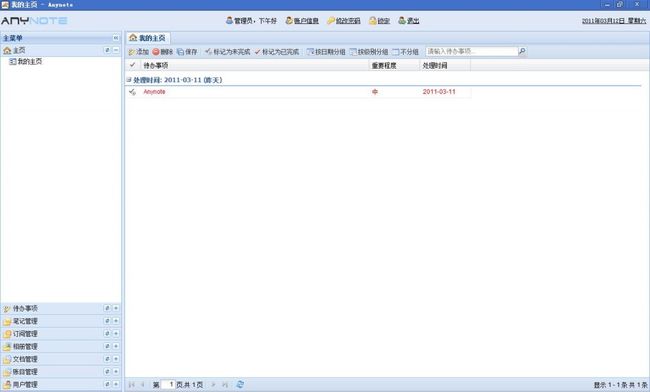This screenshot has height=392, width=650.
Task: Refresh the 主页 panel via tool icon
Action: (107, 50)
